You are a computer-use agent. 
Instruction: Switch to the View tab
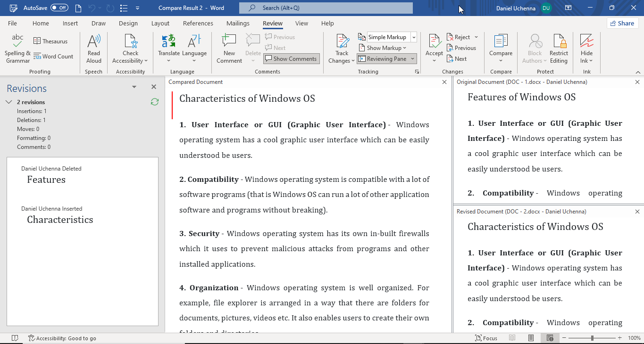(x=301, y=23)
